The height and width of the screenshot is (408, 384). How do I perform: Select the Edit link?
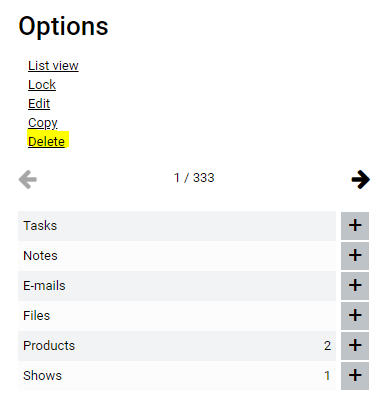[x=39, y=104]
